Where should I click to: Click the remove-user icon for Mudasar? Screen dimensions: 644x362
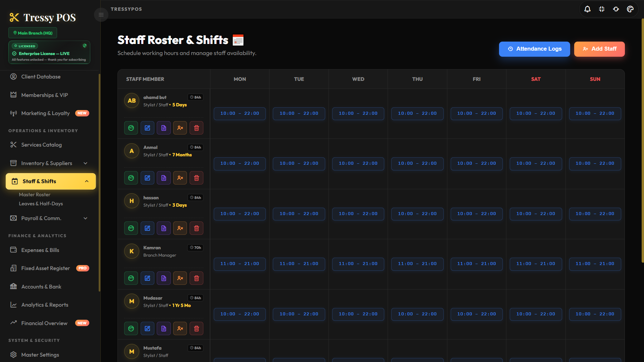180,328
